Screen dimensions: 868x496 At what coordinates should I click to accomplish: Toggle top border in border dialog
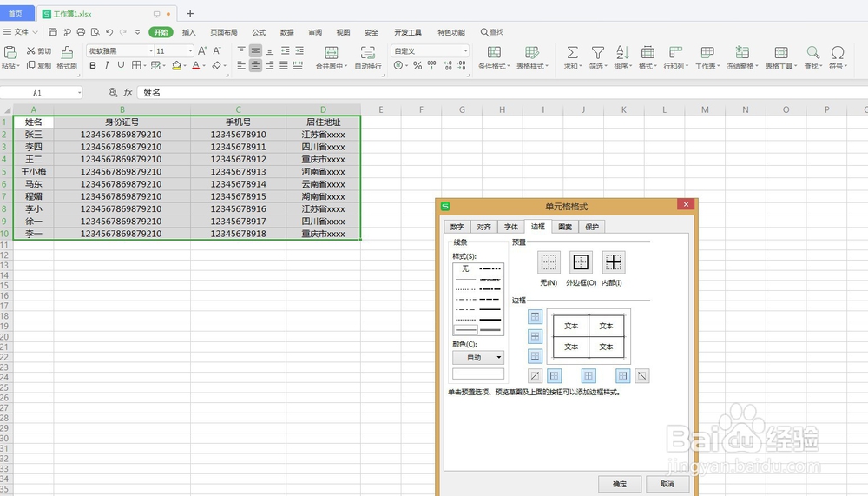pyautogui.click(x=535, y=316)
